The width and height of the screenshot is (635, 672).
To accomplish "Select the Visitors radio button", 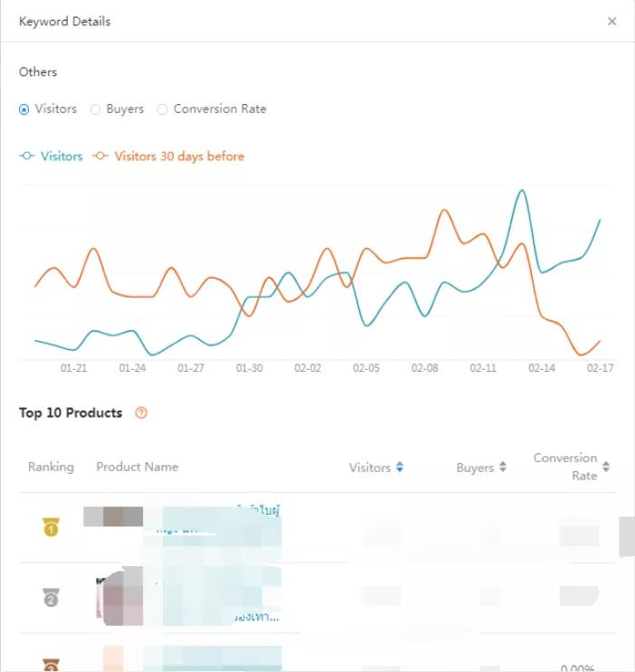I will (x=24, y=109).
